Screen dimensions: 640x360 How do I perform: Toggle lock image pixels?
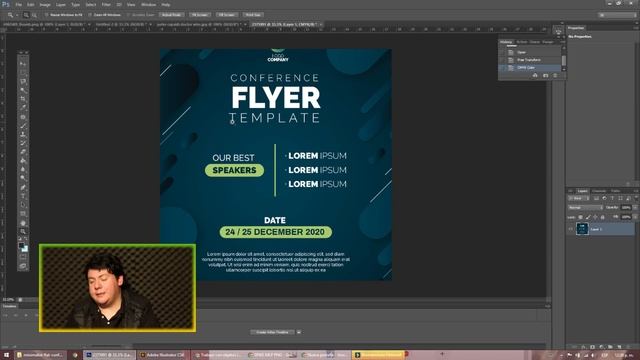[588, 217]
